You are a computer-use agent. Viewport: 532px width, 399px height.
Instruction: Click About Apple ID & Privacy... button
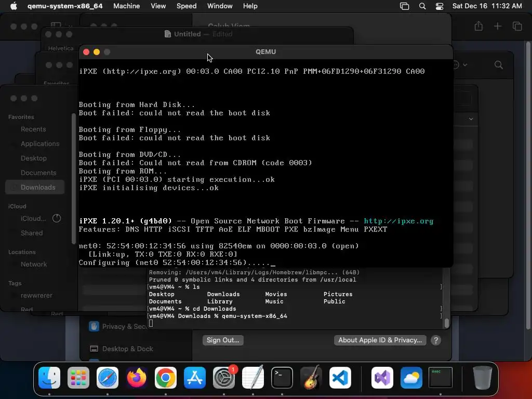click(380, 340)
